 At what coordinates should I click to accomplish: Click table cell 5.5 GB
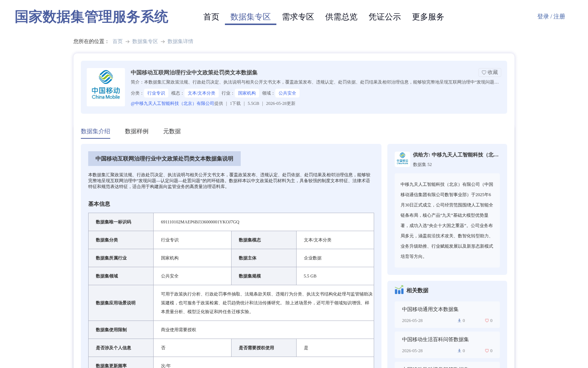(310, 276)
